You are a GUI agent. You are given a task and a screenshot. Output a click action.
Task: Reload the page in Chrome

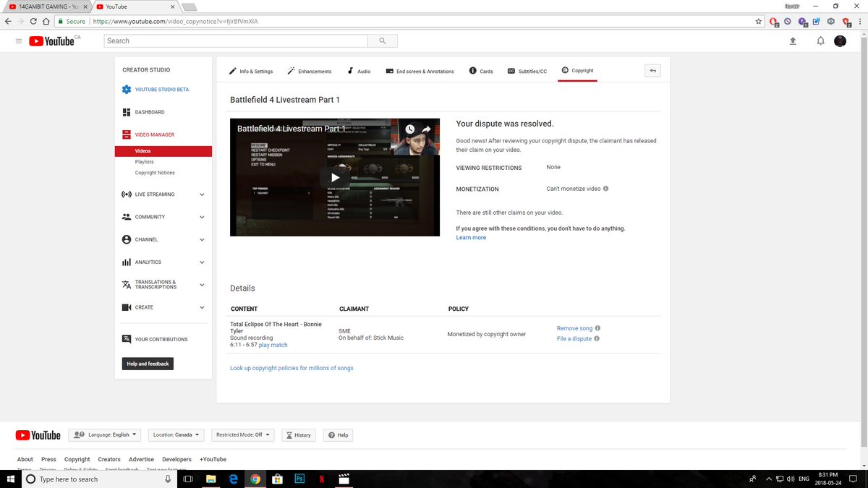click(x=35, y=22)
